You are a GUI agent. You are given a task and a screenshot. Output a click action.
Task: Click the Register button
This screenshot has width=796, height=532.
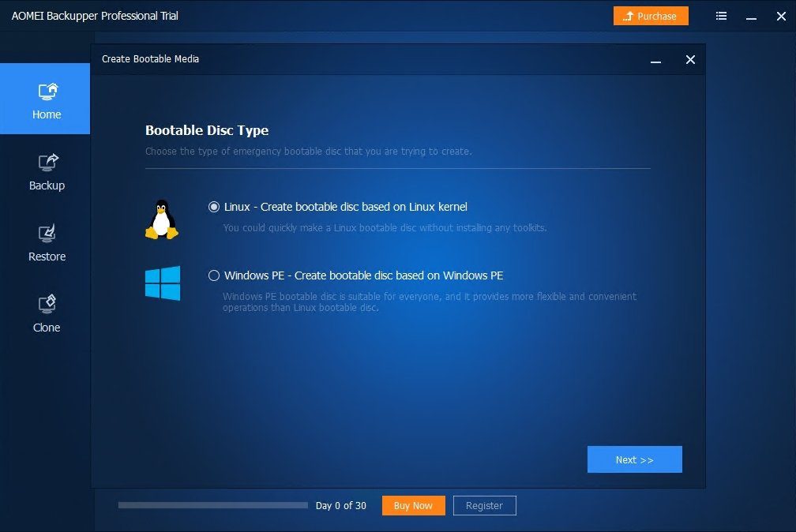[x=484, y=506]
